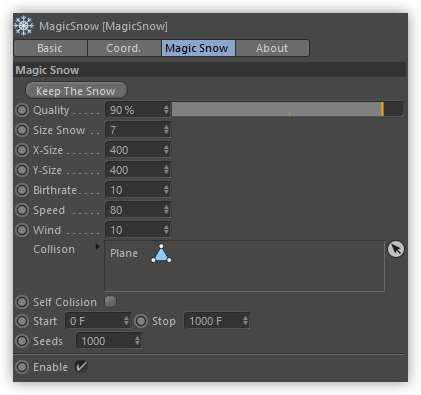Toggle the Quality keyframe circle

point(22,110)
